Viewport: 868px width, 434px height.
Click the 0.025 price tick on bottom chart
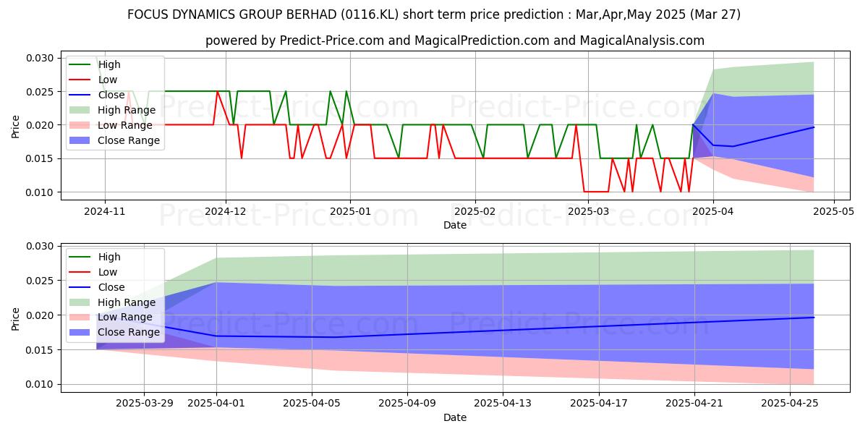click(x=41, y=281)
